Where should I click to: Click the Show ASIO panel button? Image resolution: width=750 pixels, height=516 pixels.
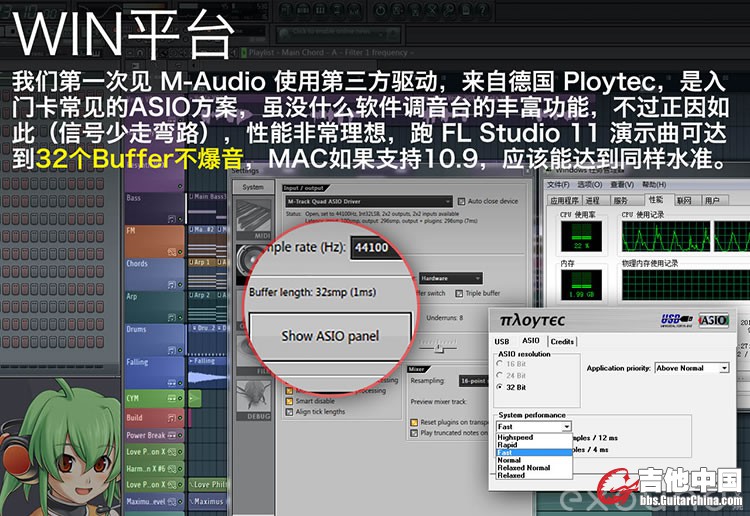(x=330, y=336)
